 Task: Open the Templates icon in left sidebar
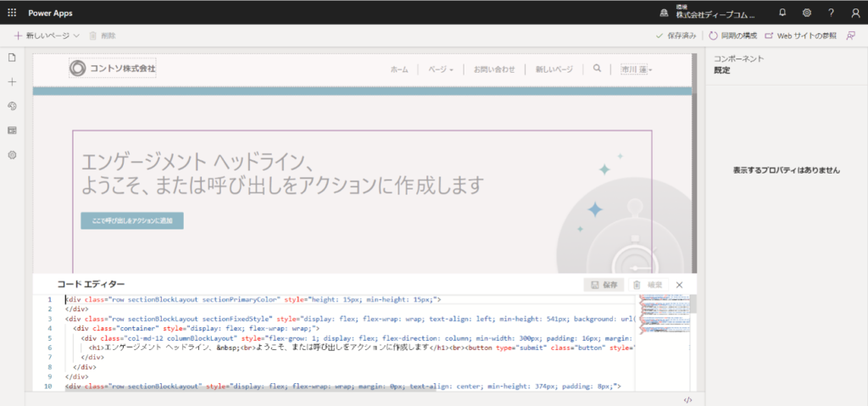click(12, 131)
